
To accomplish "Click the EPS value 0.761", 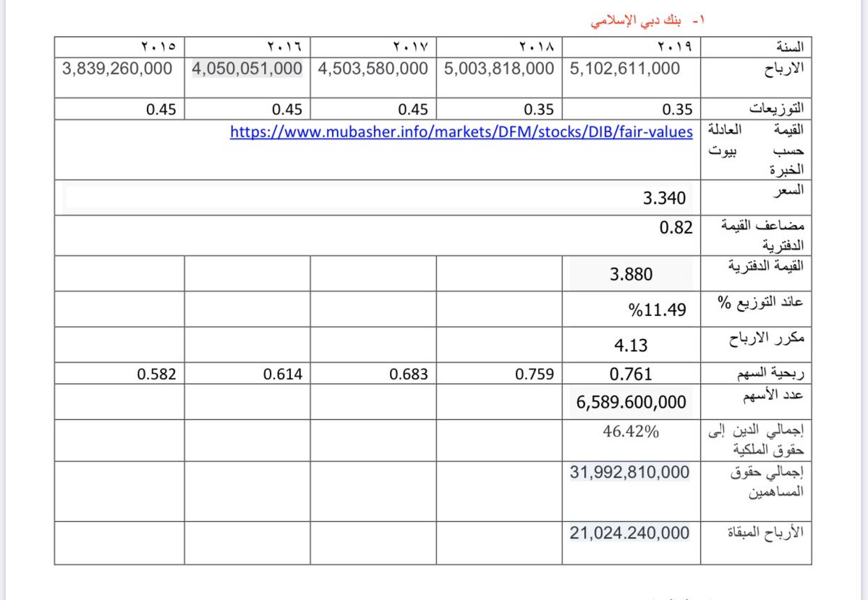I will point(631,374).
